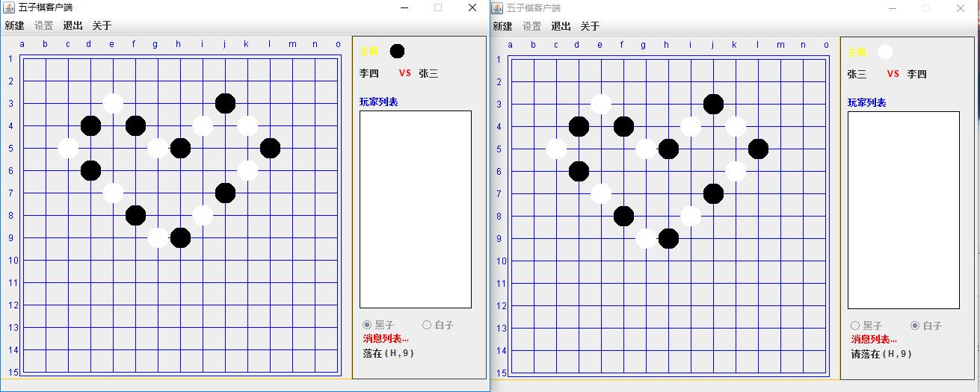The height and width of the screenshot is (392, 980).
Task: Click white stone at e7 on right board
Action: click(601, 193)
